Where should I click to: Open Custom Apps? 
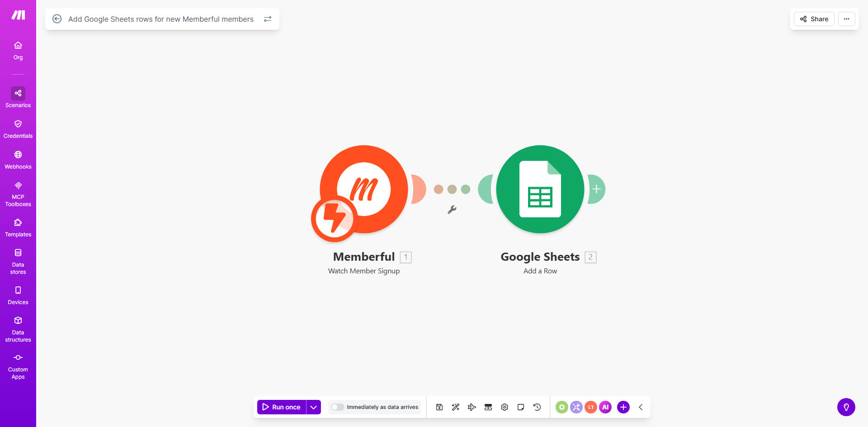[x=18, y=366]
